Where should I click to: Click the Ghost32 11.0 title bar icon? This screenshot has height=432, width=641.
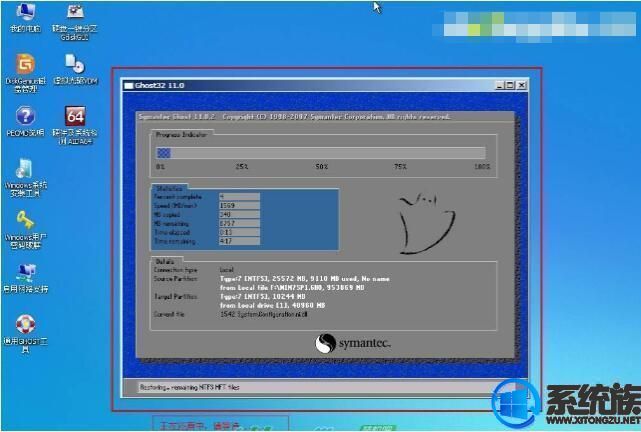click(x=129, y=85)
